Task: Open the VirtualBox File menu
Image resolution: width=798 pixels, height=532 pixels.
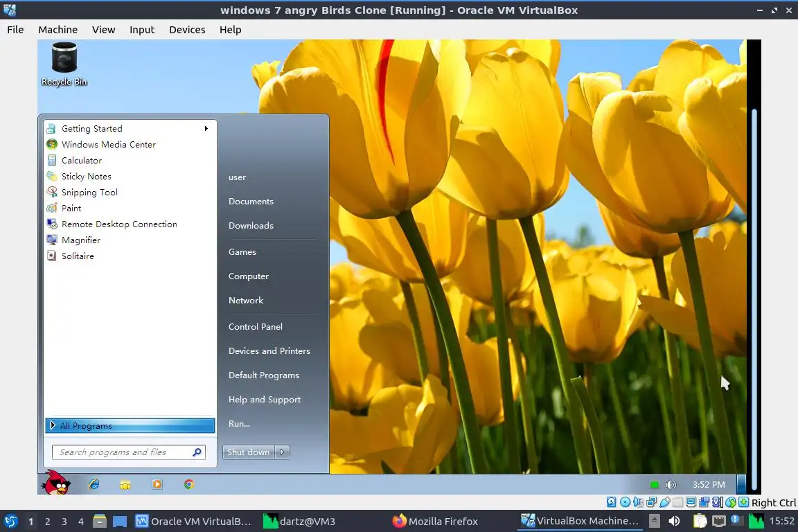Action: click(15, 30)
